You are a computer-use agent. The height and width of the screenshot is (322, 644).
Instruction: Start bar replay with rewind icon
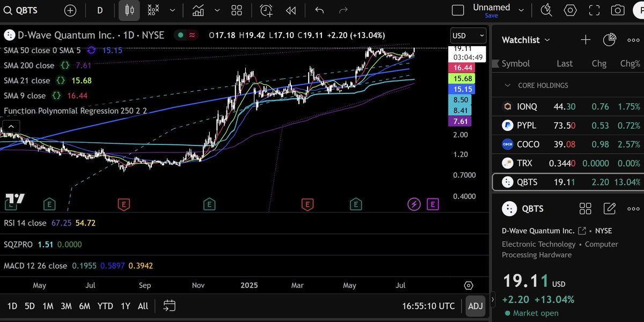coord(291,10)
